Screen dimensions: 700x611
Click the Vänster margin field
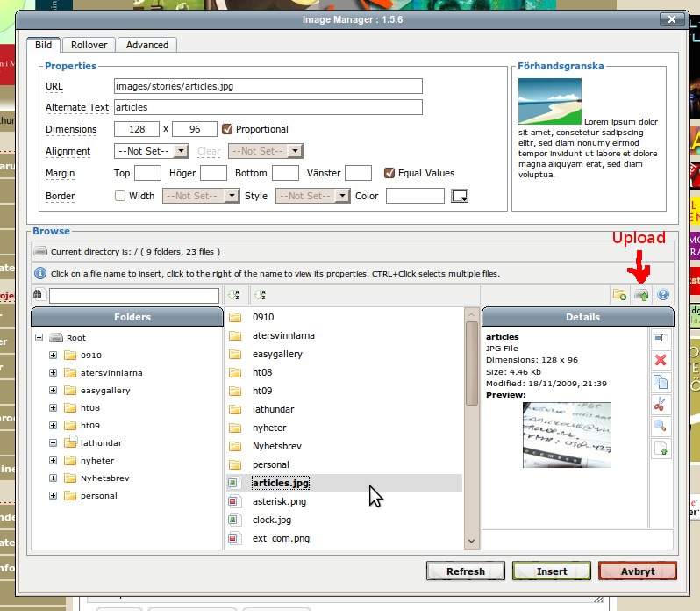(x=359, y=173)
